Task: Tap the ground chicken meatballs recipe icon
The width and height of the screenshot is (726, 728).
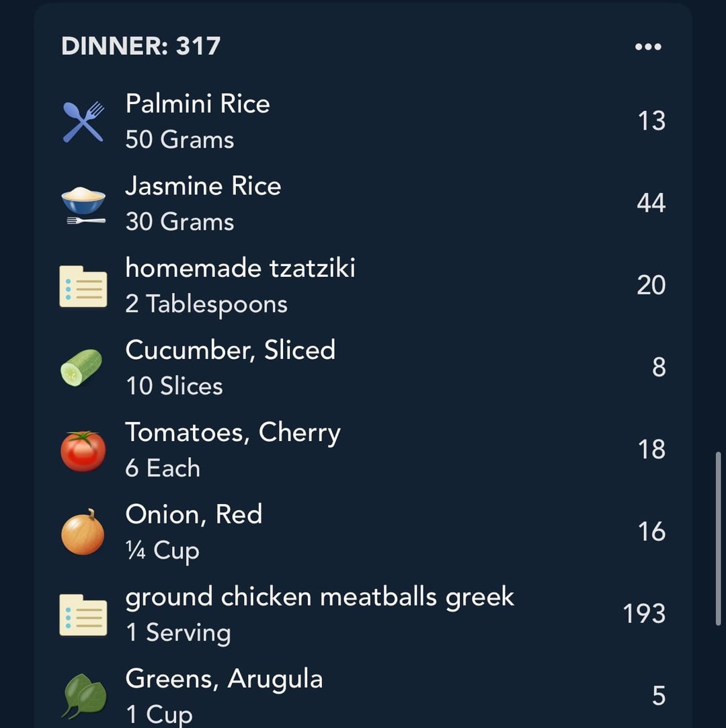Action: [83, 615]
